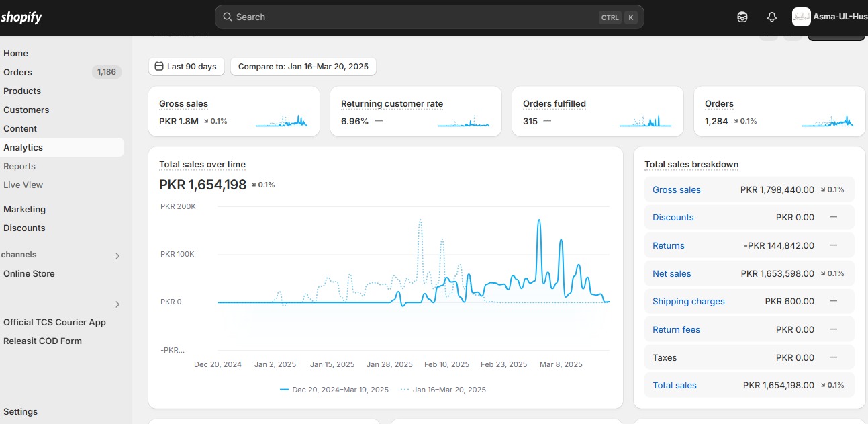The image size is (868, 424).
Task: Click the Gross sales sparkline chart
Action: click(x=282, y=120)
